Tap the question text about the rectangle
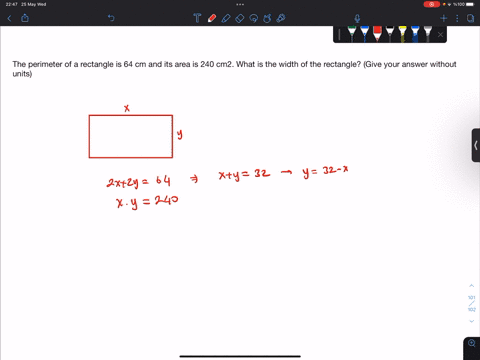The width and height of the screenshot is (480, 360). pyautogui.click(x=234, y=69)
